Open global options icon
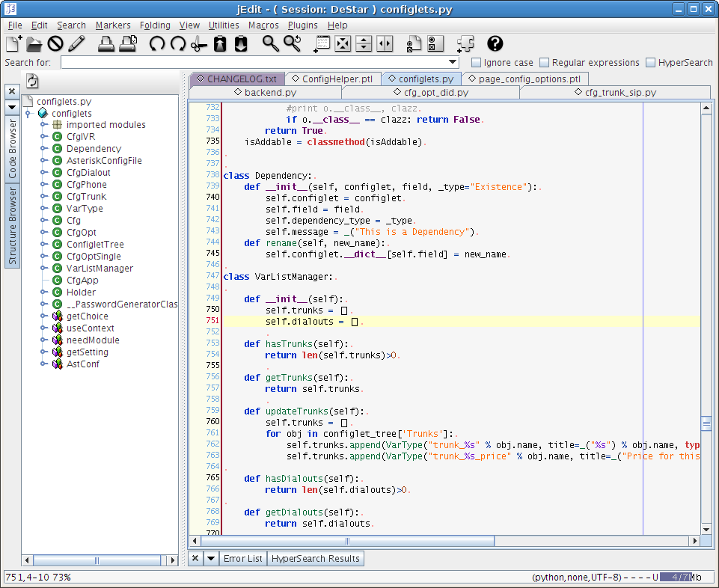Viewport: 719px width, 588px height. pos(435,44)
